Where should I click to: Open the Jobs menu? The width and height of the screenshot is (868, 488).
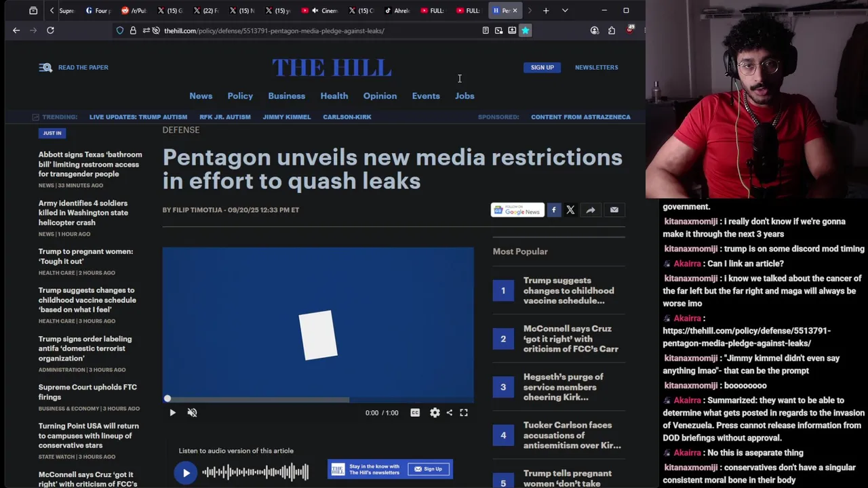[465, 96]
